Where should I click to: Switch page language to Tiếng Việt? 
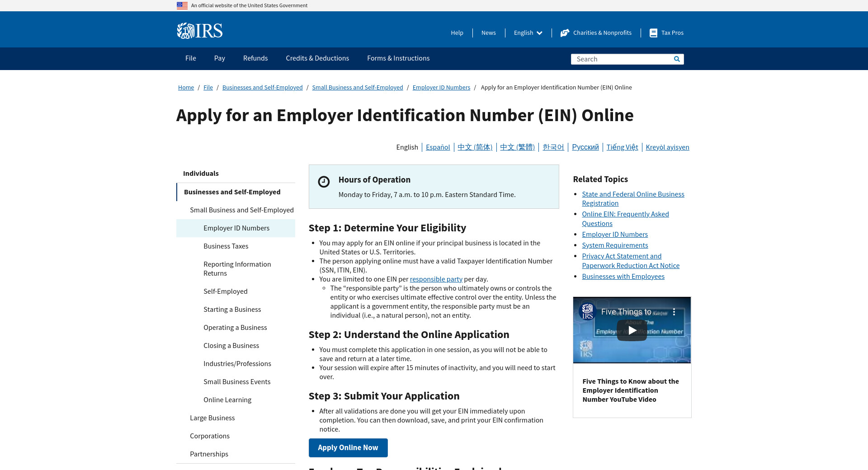[x=622, y=147]
